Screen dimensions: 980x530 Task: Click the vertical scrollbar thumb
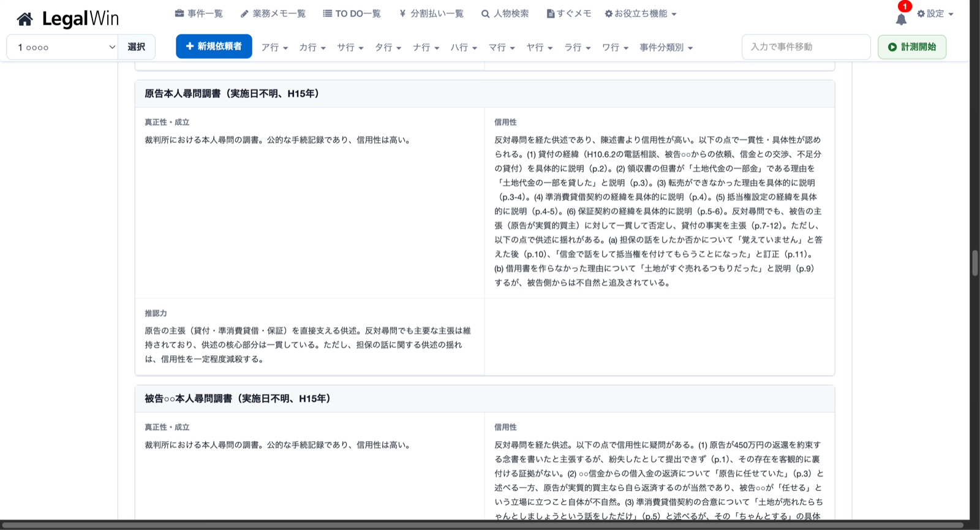[975, 263]
